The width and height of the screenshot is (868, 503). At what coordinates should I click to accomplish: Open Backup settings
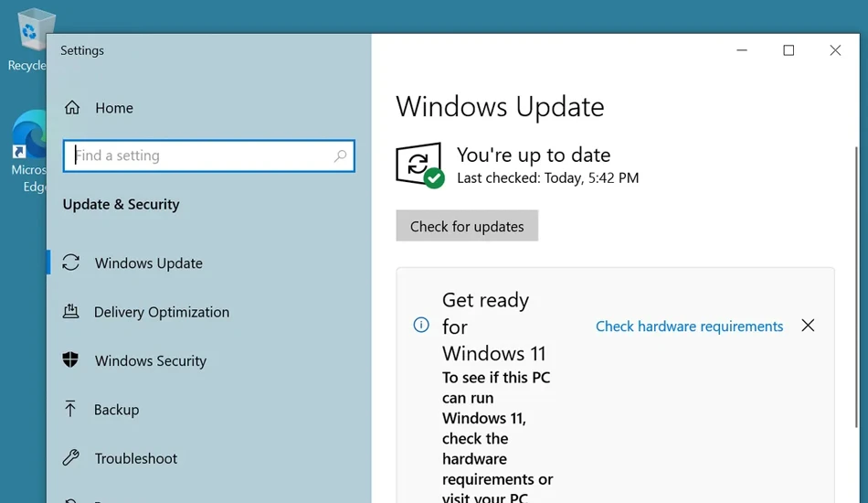(x=116, y=410)
